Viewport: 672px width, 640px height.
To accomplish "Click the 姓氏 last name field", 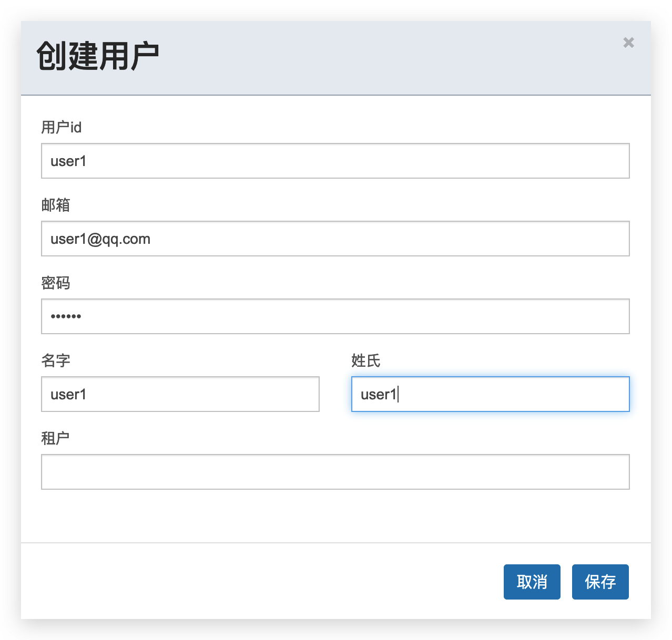I will pyautogui.click(x=490, y=394).
